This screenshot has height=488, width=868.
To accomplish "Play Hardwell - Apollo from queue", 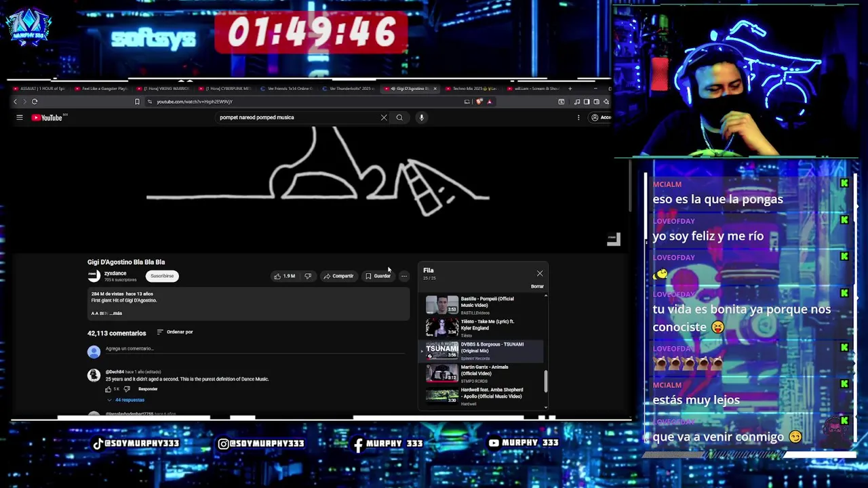I will pyautogui.click(x=482, y=396).
